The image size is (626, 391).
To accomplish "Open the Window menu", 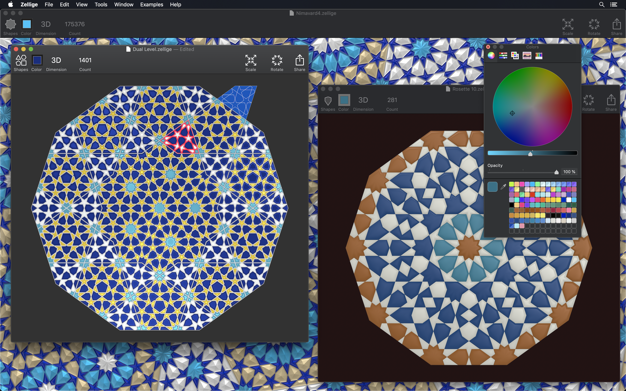I will [124, 4].
